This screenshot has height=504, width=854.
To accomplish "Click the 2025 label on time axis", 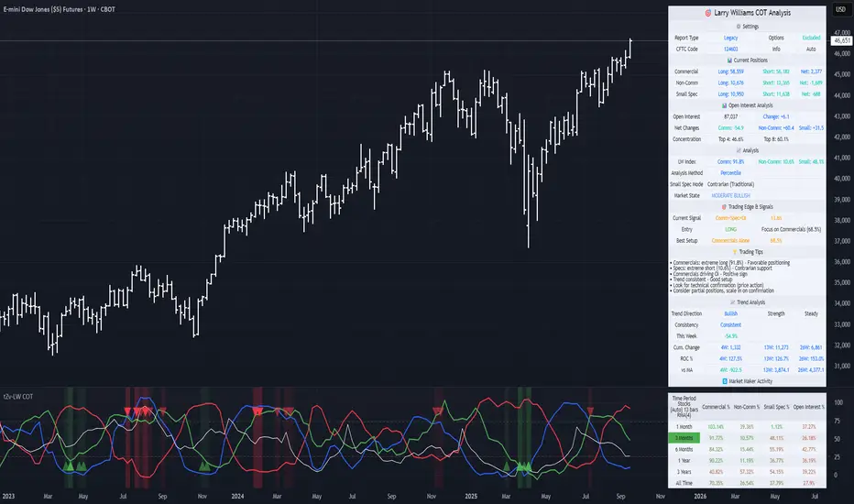I will 471,497.
